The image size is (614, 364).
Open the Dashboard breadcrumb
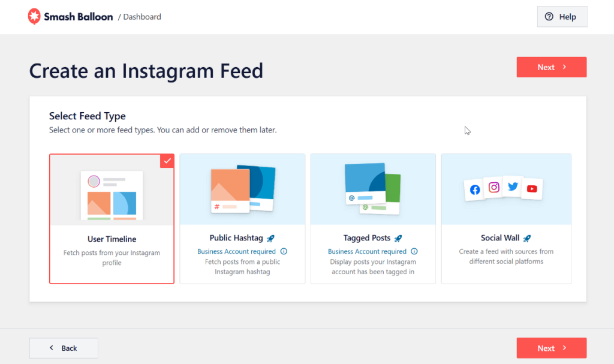(x=142, y=17)
